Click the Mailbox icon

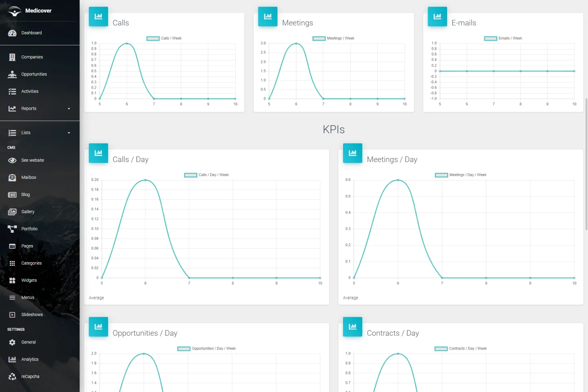coord(12,178)
